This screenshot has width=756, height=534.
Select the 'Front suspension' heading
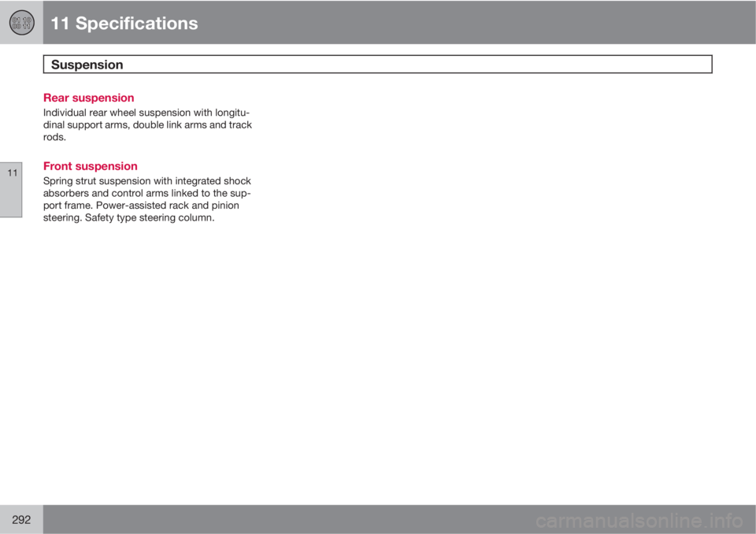pyautogui.click(x=90, y=166)
